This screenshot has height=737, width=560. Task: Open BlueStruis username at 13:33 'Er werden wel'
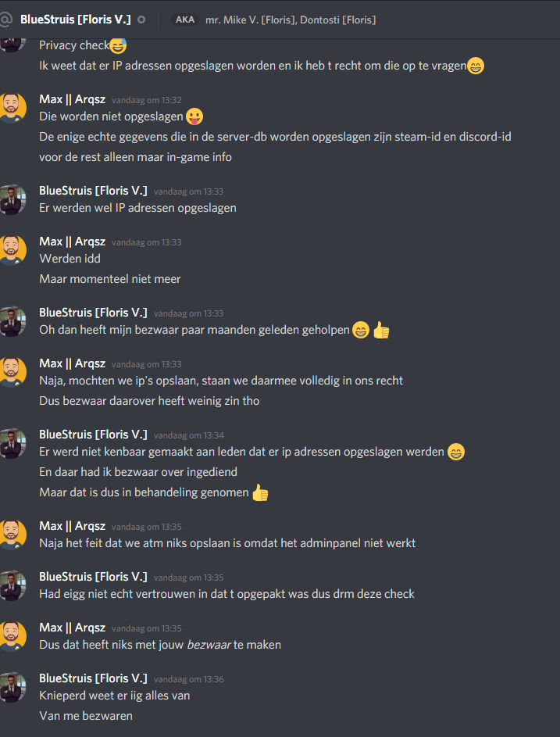(x=93, y=191)
